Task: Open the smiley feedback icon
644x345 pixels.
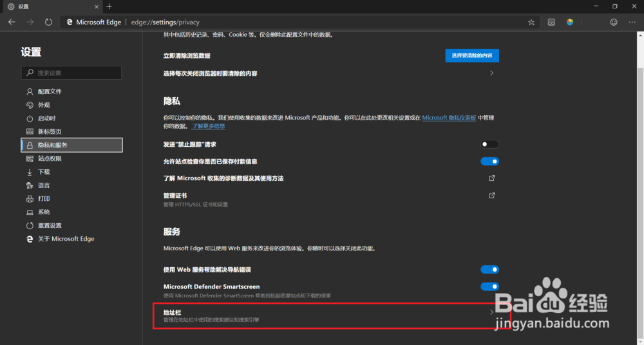Action: click(x=614, y=22)
